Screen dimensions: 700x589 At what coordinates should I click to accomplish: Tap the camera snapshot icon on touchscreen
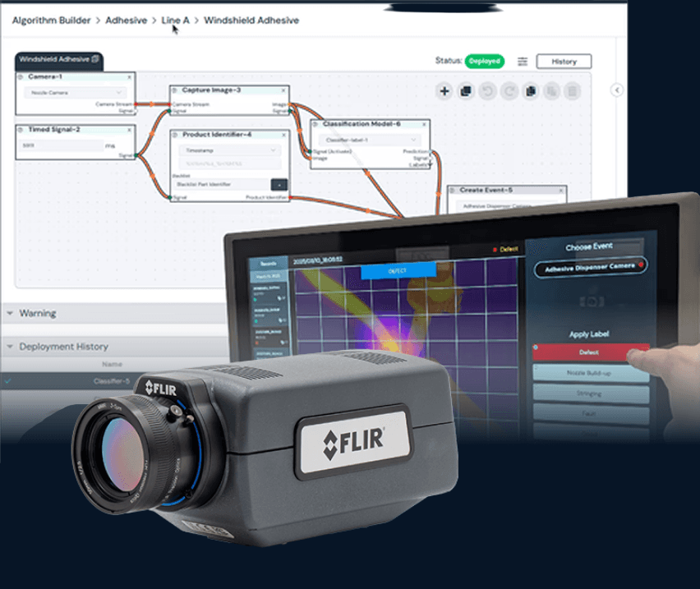592,302
